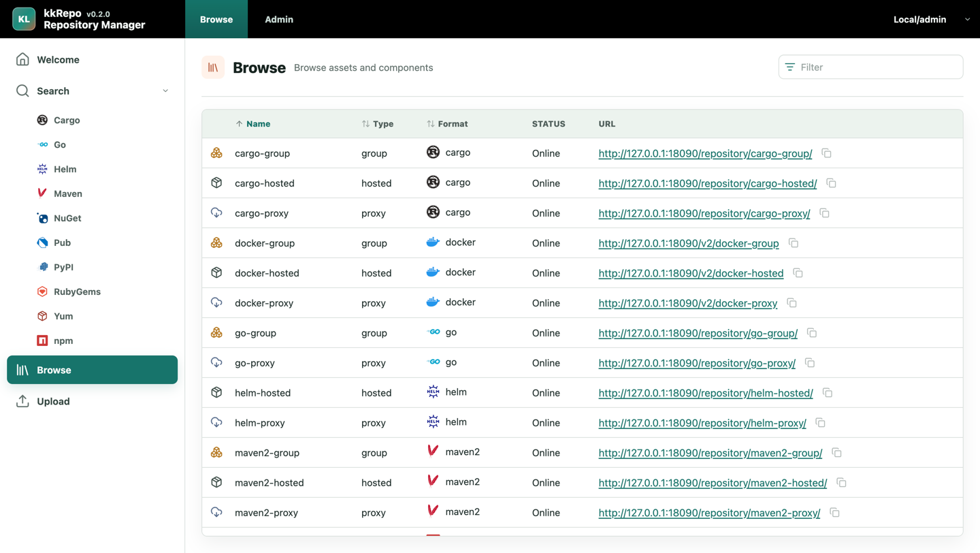Screen dimensions: 980x553
Task: Click the proxy cloud icon of go-proxy
Action: 216,363
